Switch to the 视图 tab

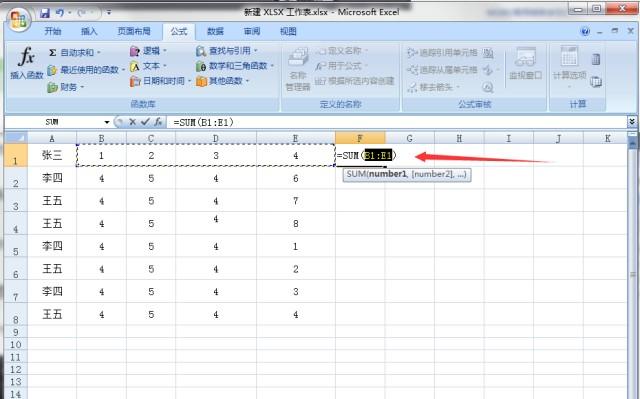click(x=288, y=31)
